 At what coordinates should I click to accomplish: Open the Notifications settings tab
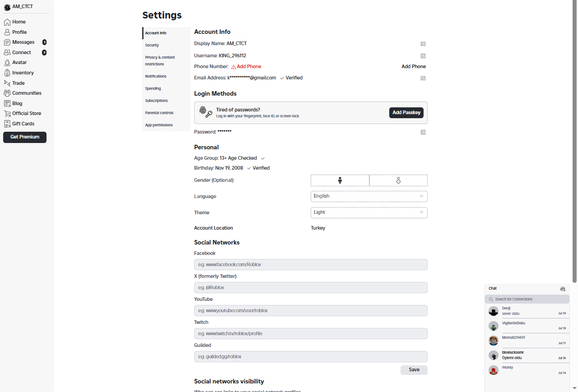(156, 76)
